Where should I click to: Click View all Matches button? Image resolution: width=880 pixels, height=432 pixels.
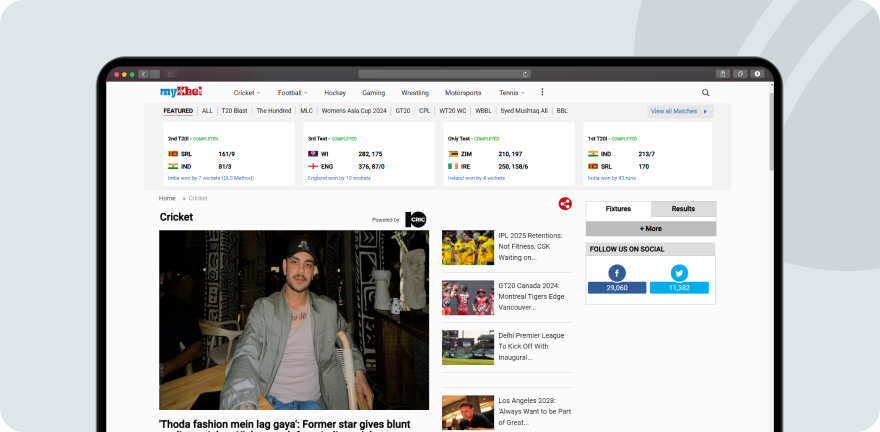point(680,111)
